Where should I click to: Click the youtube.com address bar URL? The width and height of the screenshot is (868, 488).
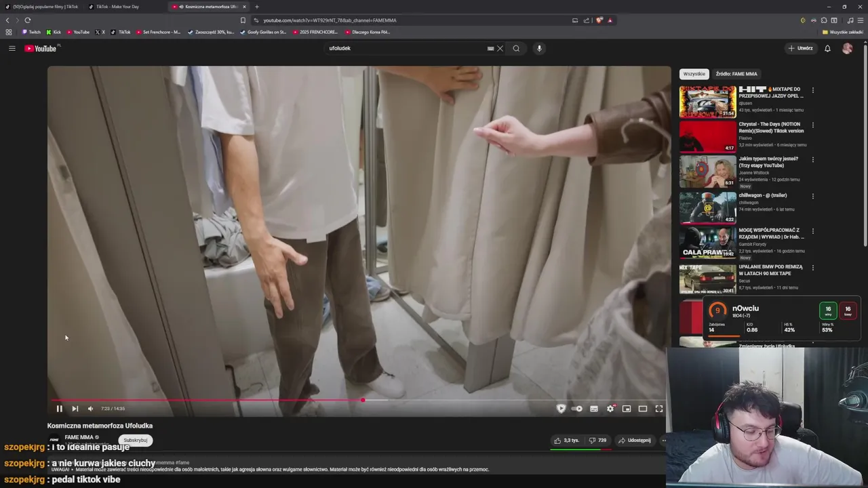point(330,20)
